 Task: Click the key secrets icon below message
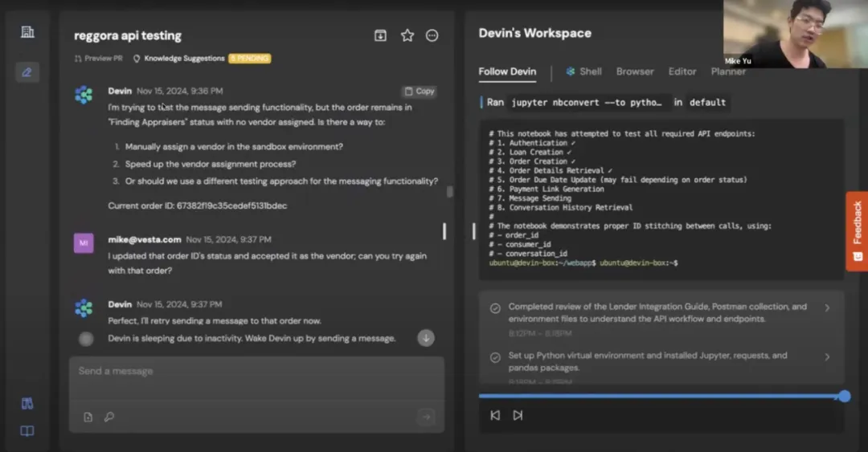(x=108, y=417)
